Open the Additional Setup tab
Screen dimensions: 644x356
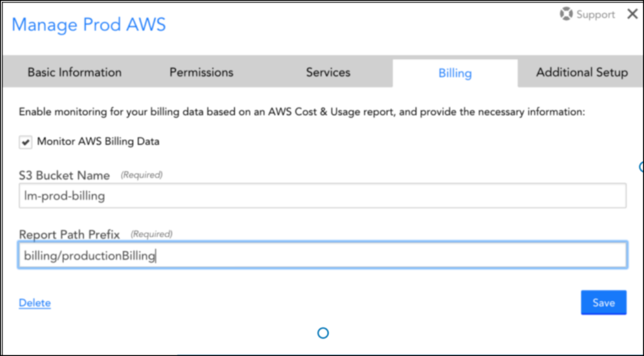(582, 73)
